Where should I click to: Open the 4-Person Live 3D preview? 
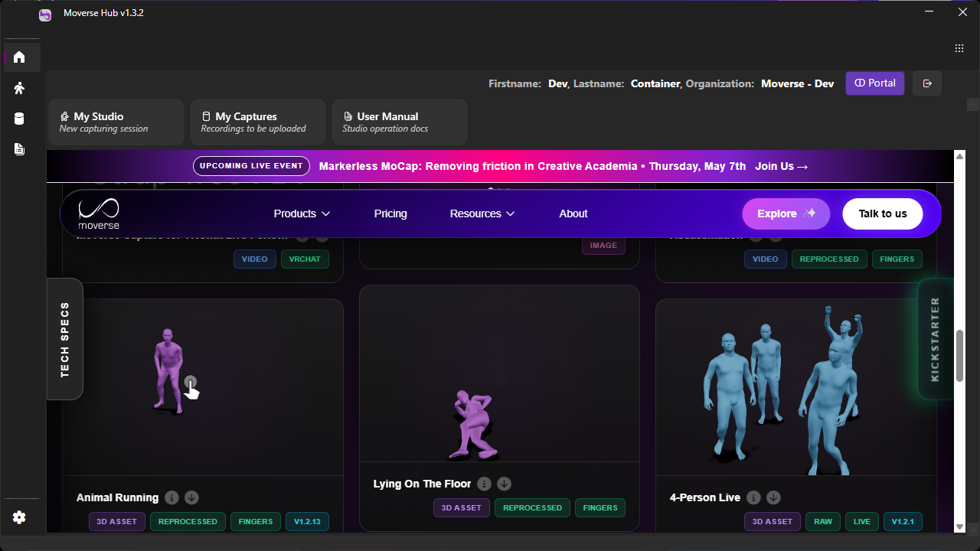[796, 387]
